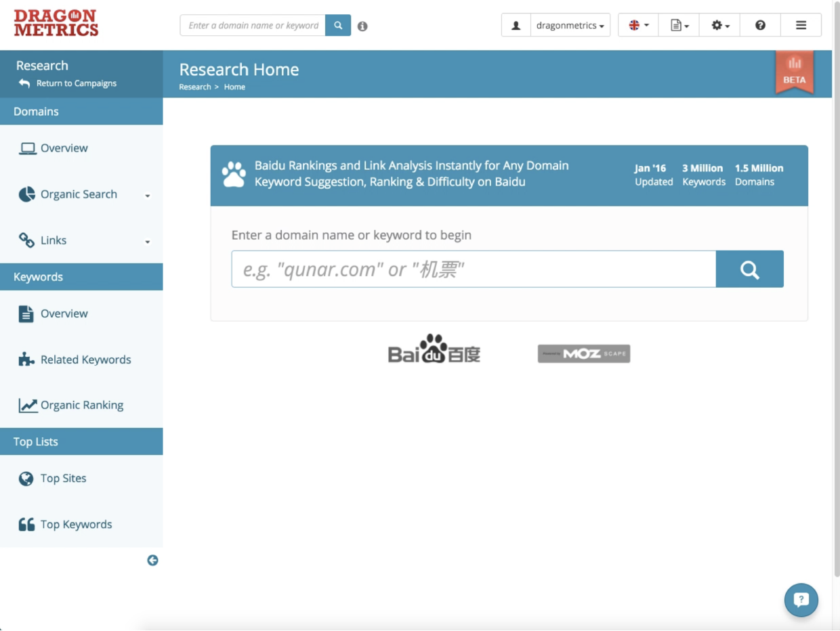Open the help chat bubble
The height and width of the screenshot is (631, 840).
click(801, 600)
